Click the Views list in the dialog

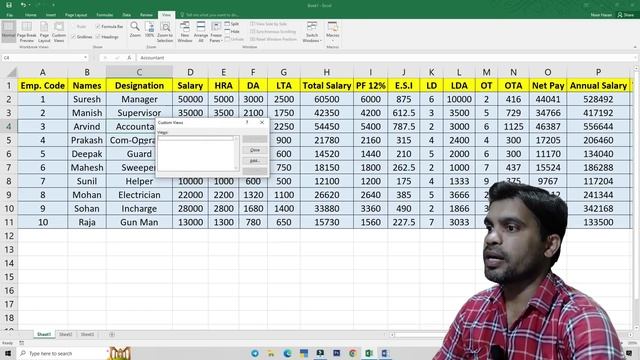[x=198, y=153]
